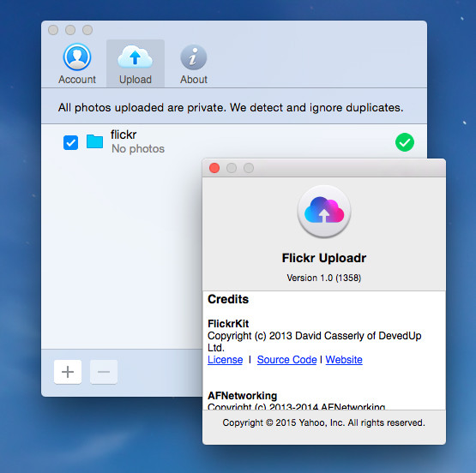Image resolution: width=476 pixels, height=473 pixels.
Task: Select the Upload cloud tab
Action: pyautogui.click(x=136, y=63)
